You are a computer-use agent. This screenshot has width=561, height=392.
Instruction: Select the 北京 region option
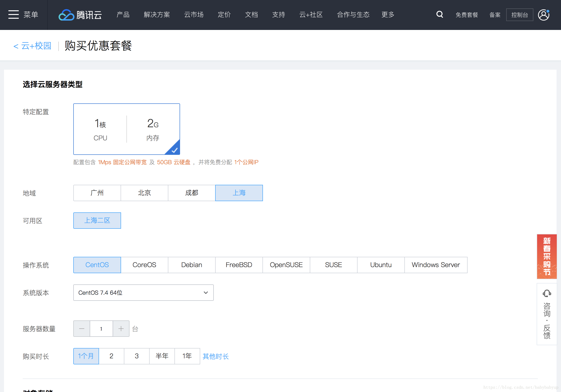(144, 193)
